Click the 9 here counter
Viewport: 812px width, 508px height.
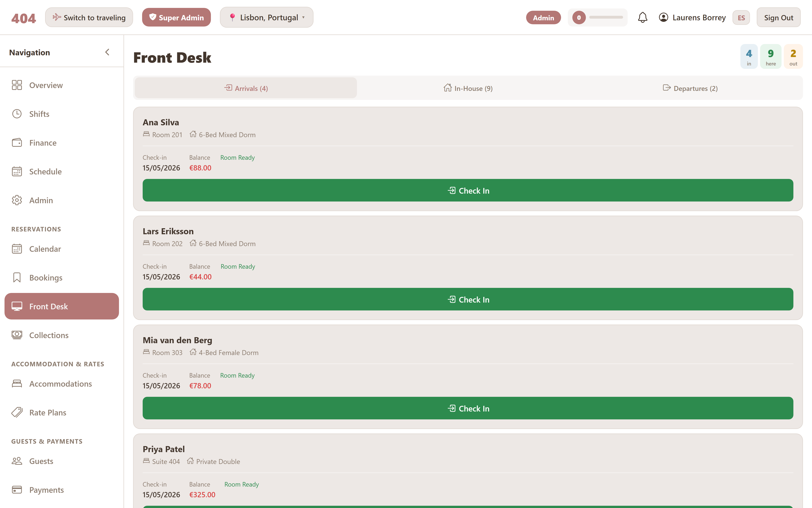click(771, 56)
